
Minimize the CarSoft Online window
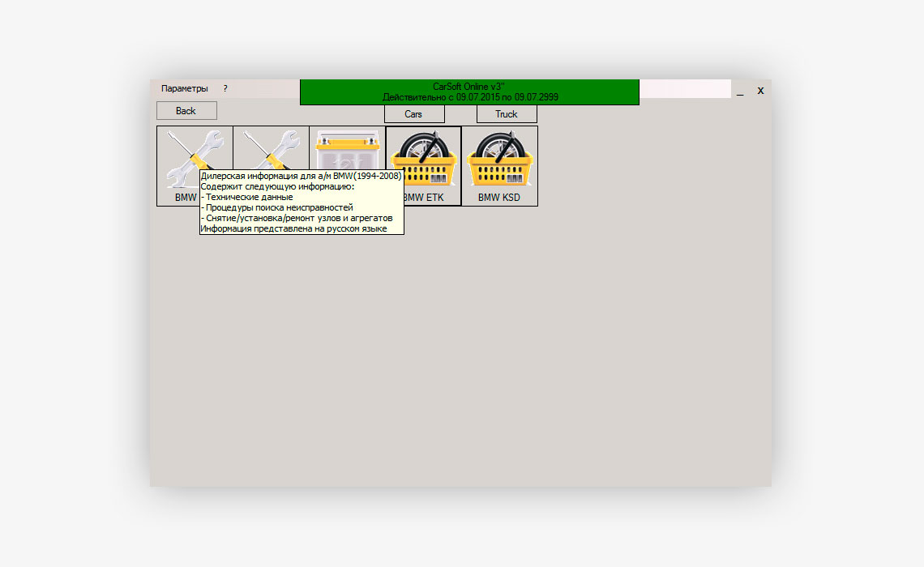pos(739,92)
